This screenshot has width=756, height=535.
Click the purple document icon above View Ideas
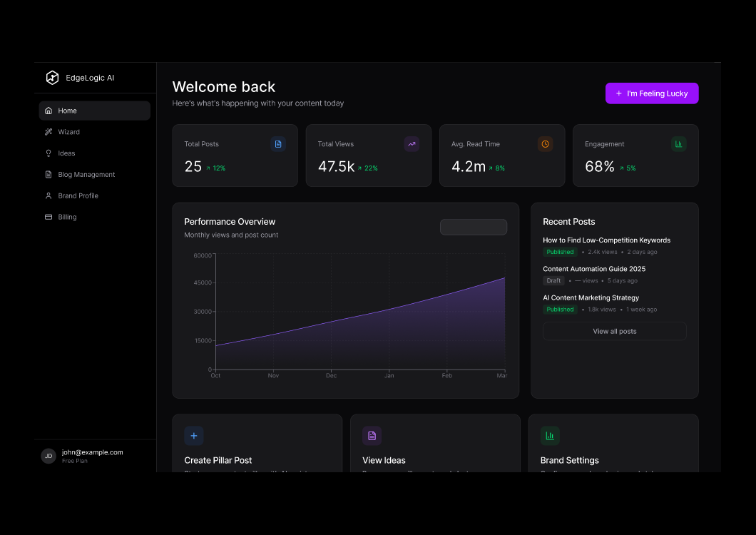(x=372, y=436)
